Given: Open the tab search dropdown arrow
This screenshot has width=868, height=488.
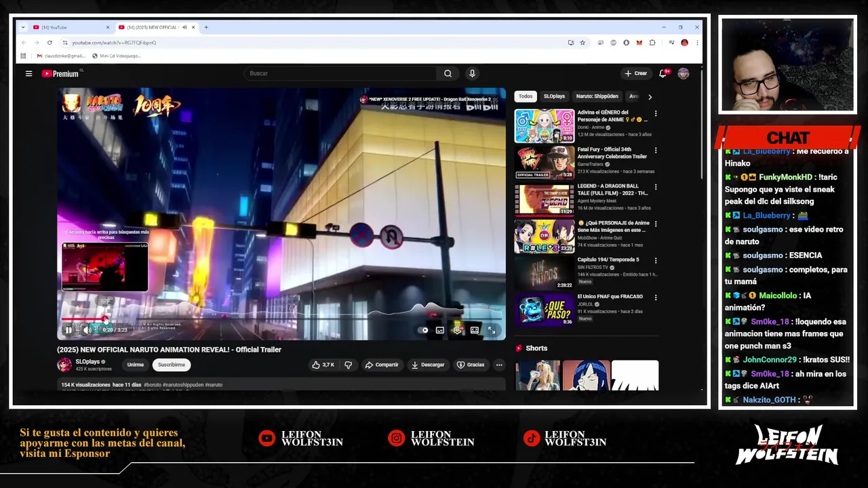Looking at the screenshot, I should (23, 27).
